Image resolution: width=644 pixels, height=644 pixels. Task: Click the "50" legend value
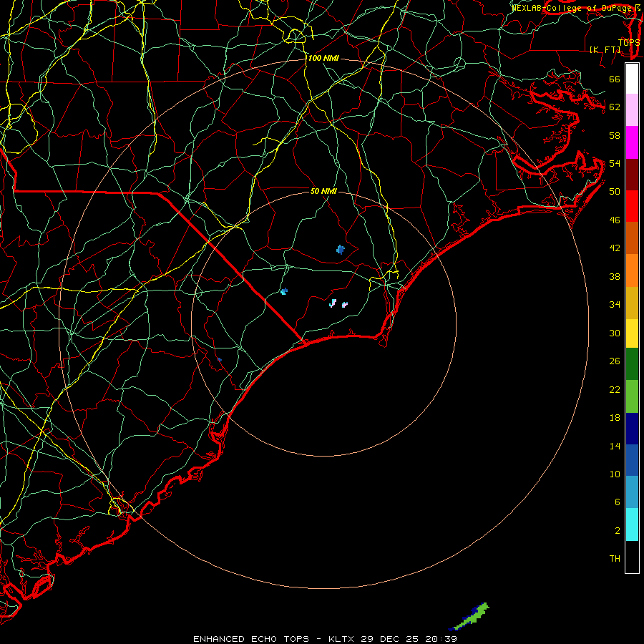615,192
